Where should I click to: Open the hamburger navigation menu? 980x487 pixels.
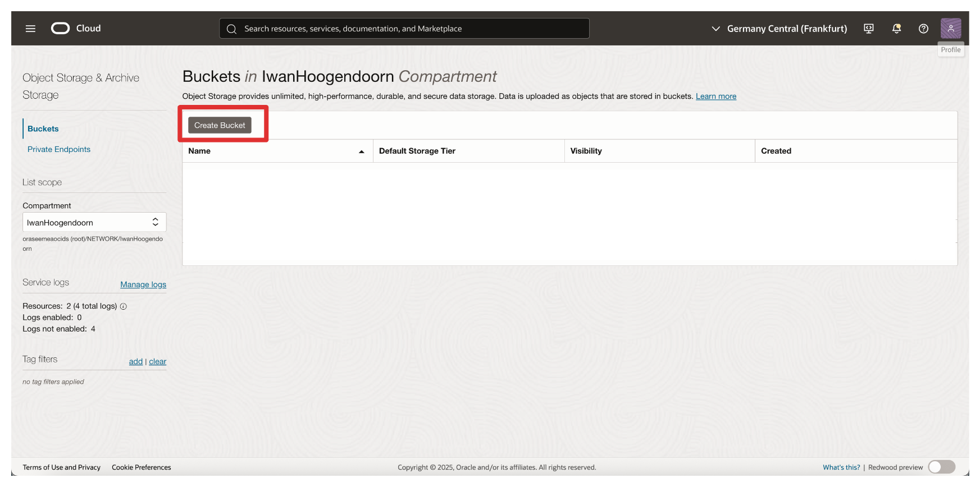pyautogui.click(x=30, y=29)
